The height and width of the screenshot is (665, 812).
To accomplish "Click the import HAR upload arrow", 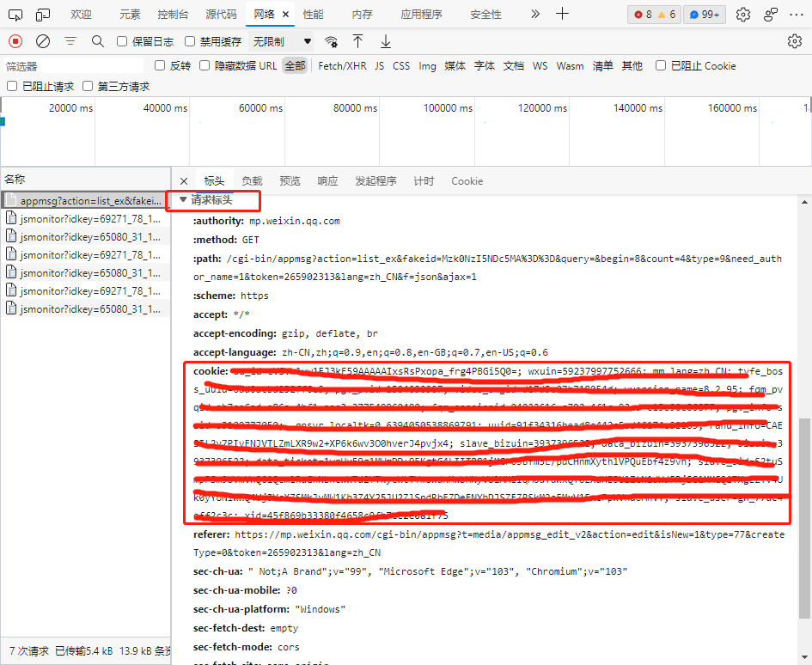I will pos(357,41).
